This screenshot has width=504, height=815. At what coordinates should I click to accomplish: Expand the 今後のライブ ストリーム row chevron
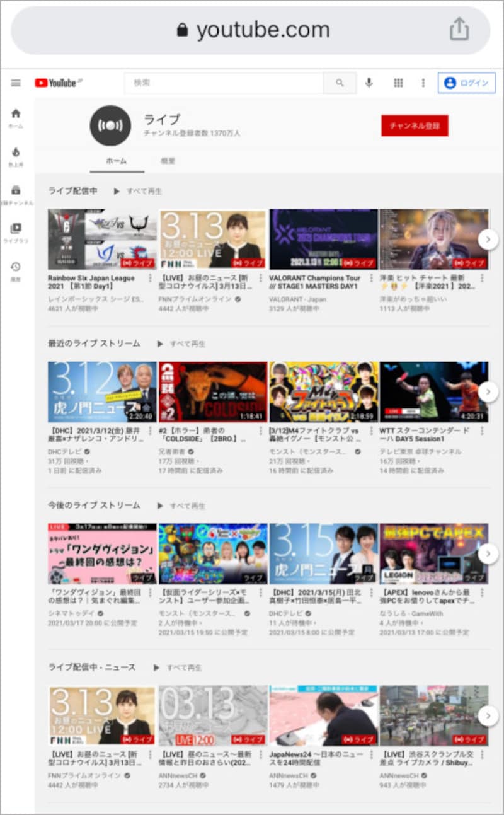coord(488,553)
